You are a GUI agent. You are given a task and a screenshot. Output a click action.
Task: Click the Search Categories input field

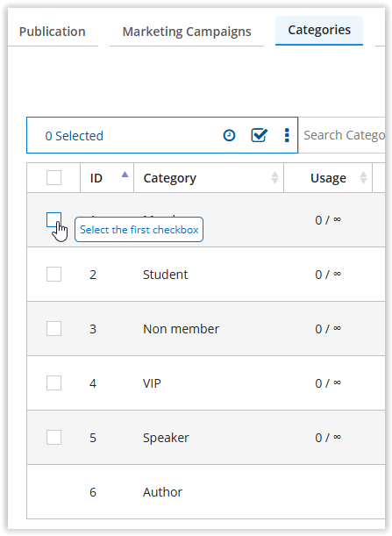pos(342,135)
